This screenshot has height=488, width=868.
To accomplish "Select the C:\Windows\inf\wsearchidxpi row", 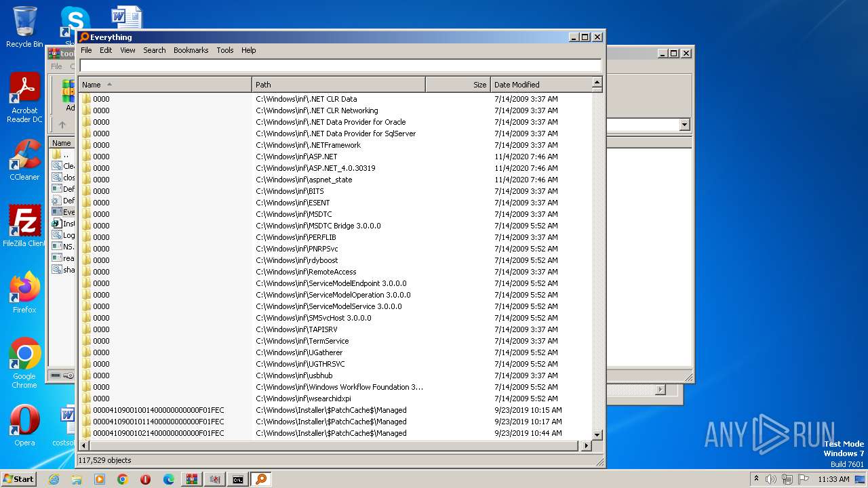I will click(x=336, y=399).
